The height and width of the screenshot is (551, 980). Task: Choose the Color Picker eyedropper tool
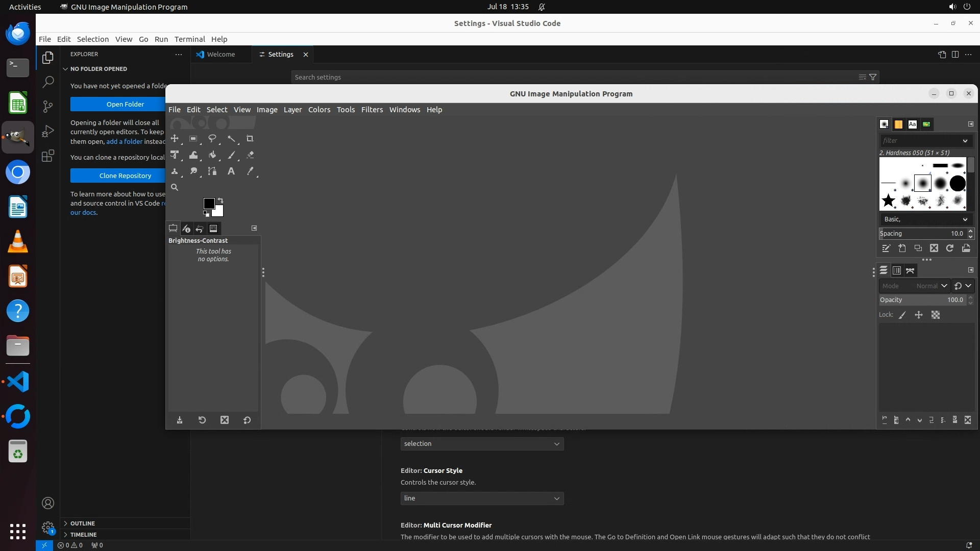tap(250, 171)
